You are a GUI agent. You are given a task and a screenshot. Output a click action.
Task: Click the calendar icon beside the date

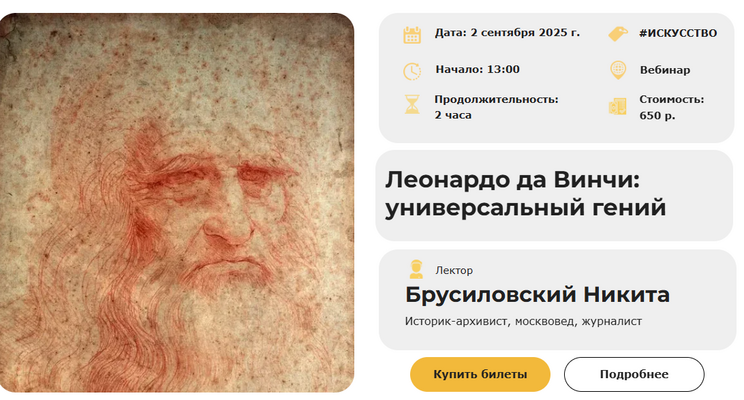(x=412, y=35)
